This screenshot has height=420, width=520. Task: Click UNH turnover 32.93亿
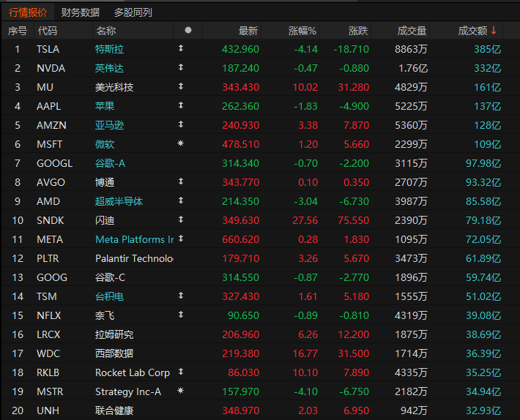(483, 410)
